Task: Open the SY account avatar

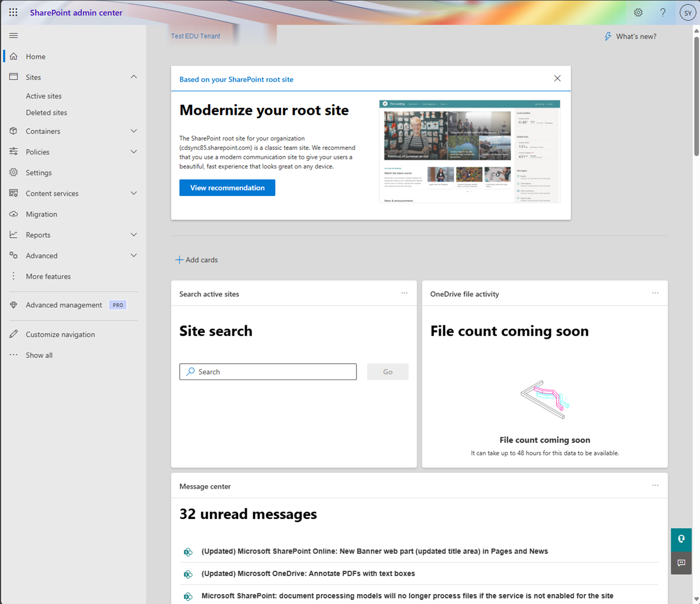Action: click(687, 12)
